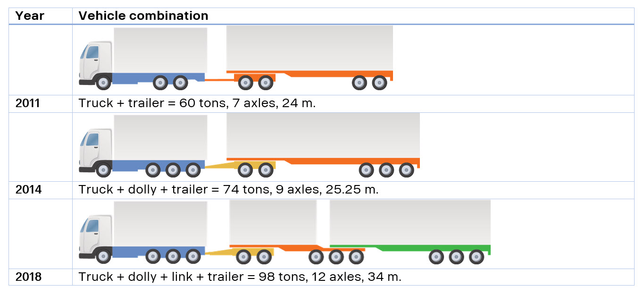
Task: Click the rear wheels of the 2011 trailer
Action: (369, 83)
